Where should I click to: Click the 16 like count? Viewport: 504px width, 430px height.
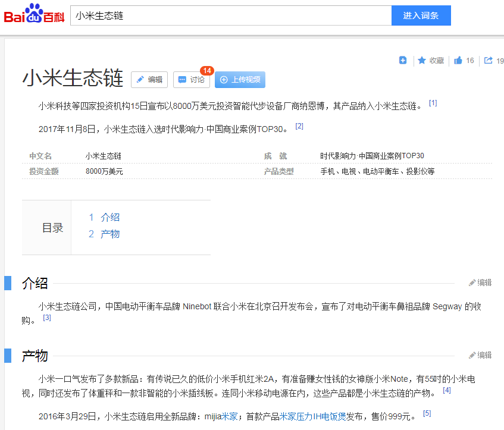(x=470, y=61)
